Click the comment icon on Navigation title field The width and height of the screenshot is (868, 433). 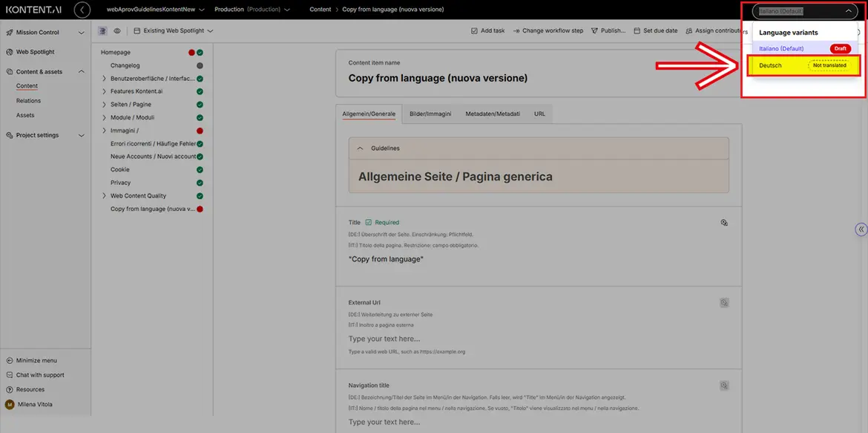pos(724,385)
